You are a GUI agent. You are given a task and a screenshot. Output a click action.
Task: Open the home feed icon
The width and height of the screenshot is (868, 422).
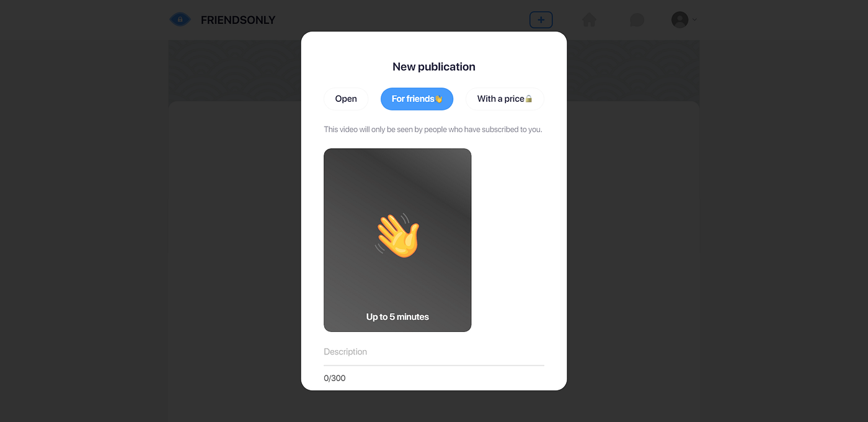pyautogui.click(x=589, y=20)
